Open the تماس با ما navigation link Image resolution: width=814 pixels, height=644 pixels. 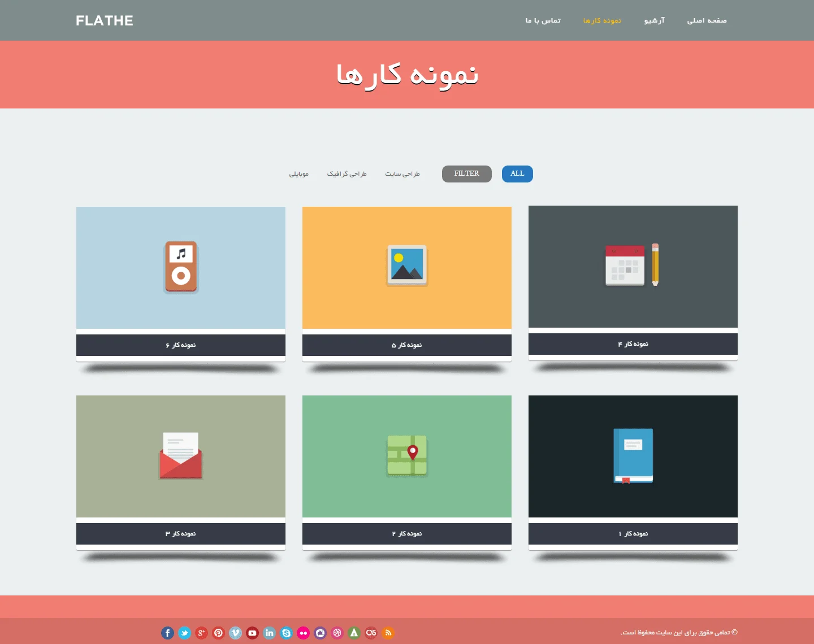click(x=543, y=20)
